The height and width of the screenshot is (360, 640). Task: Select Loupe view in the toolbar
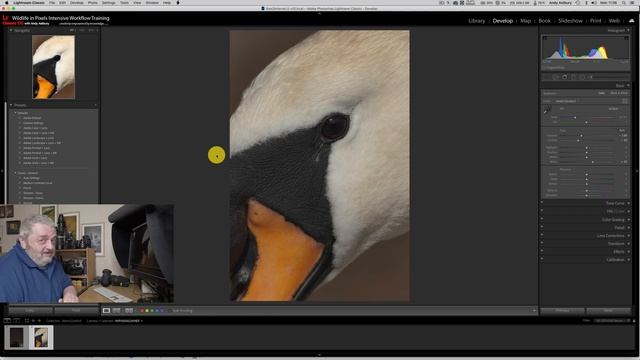[106, 311]
